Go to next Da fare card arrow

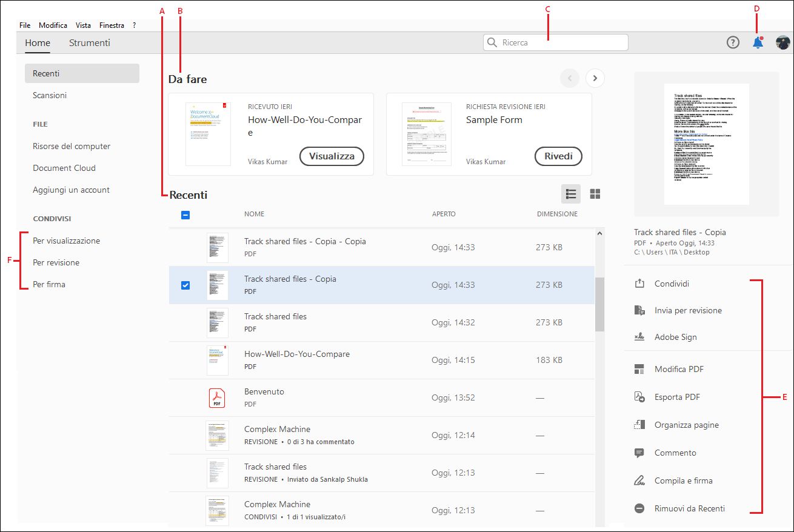595,78
